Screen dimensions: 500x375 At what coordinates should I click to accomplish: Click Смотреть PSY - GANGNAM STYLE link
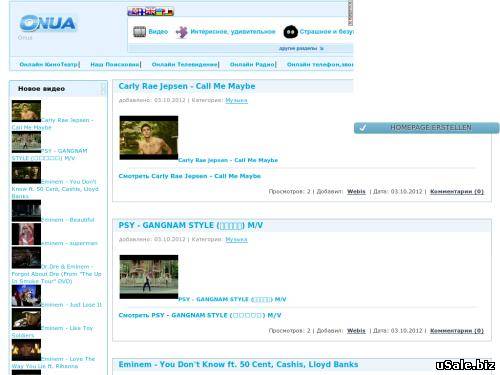[200, 315]
